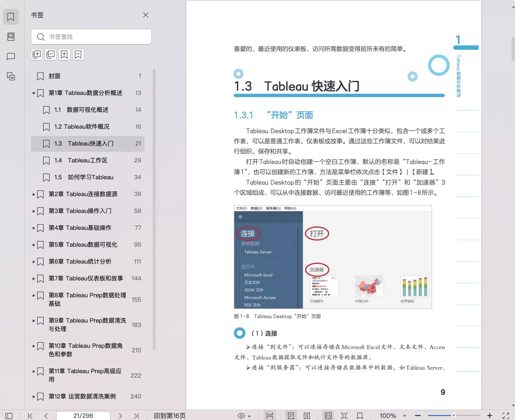Click the fit page icon
Viewport: 515px width, 420px height.
[x=344, y=416]
